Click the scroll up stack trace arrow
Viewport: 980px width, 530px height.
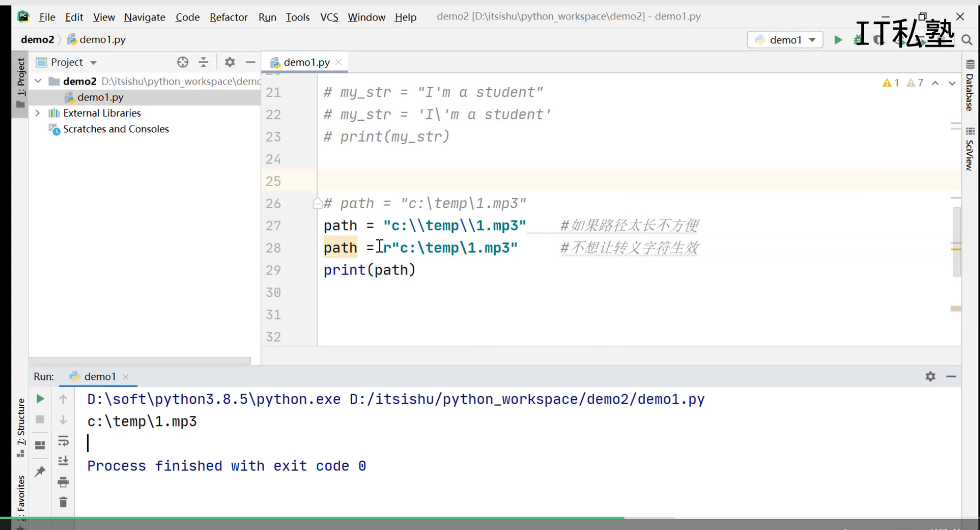[x=63, y=399]
